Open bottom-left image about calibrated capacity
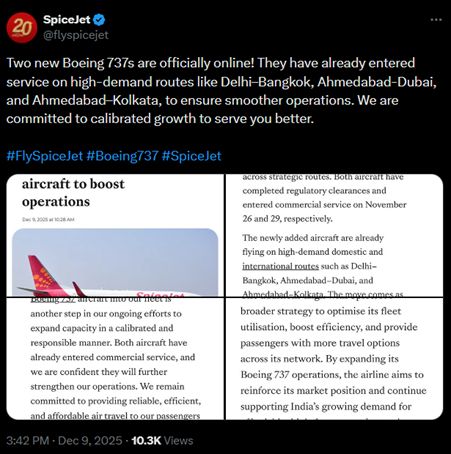 point(115,359)
